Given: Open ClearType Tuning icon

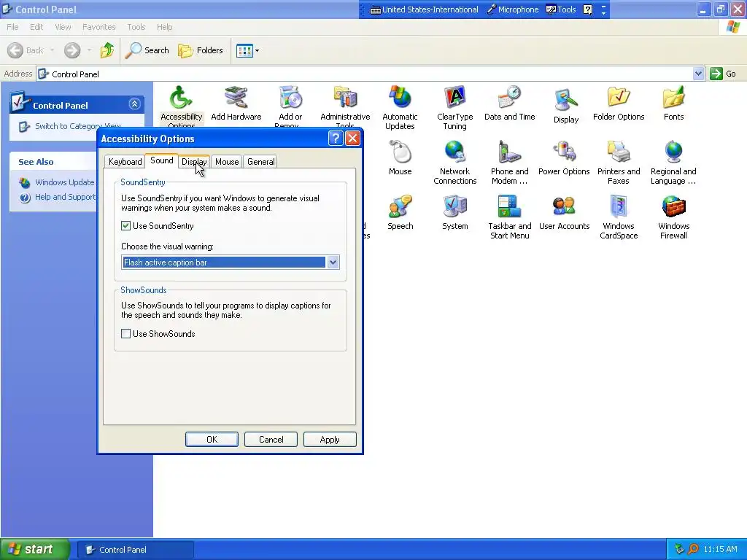Looking at the screenshot, I should click(x=454, y=108).
